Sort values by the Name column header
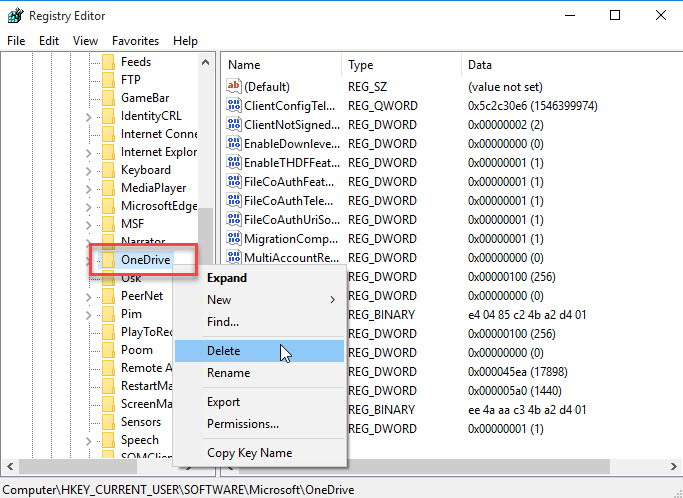683x498 pixels. (283, 65)
